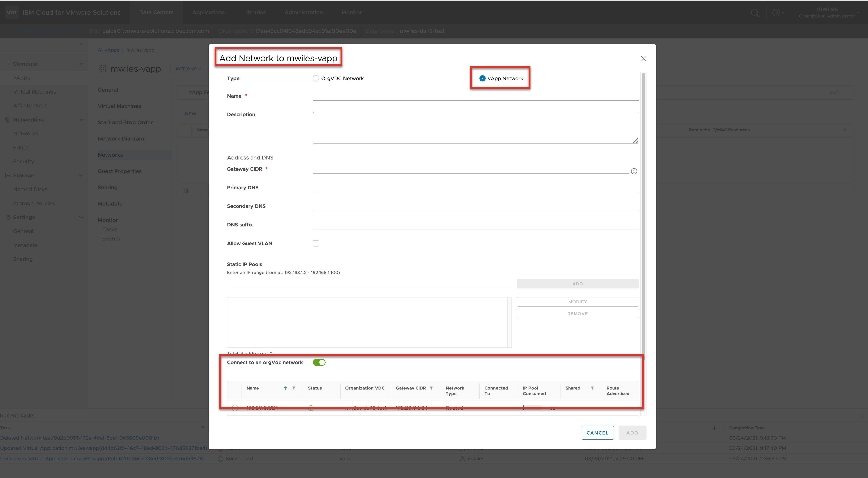Check the Allow Guest VLAN checkbox
The width and height of the screenshot is (868, 478).
316,243
